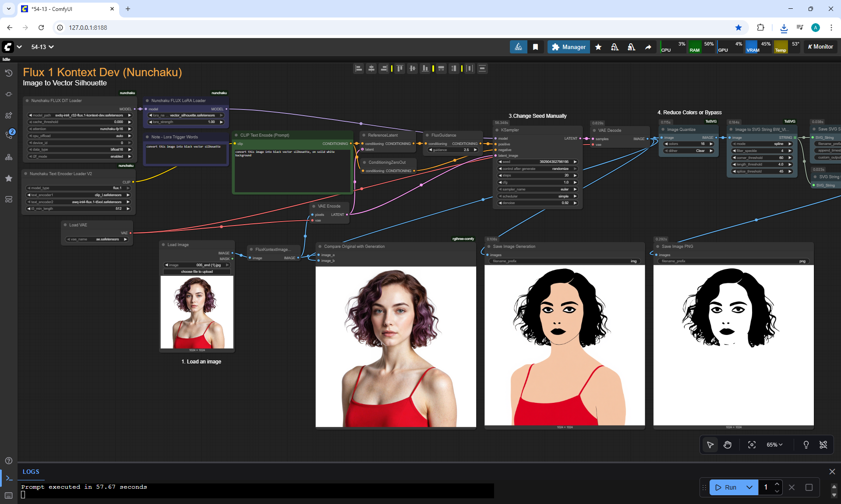This screenshot has height=504, width=841.
Task: Open the 54-13 workflow dropdown
Action: 42,47
